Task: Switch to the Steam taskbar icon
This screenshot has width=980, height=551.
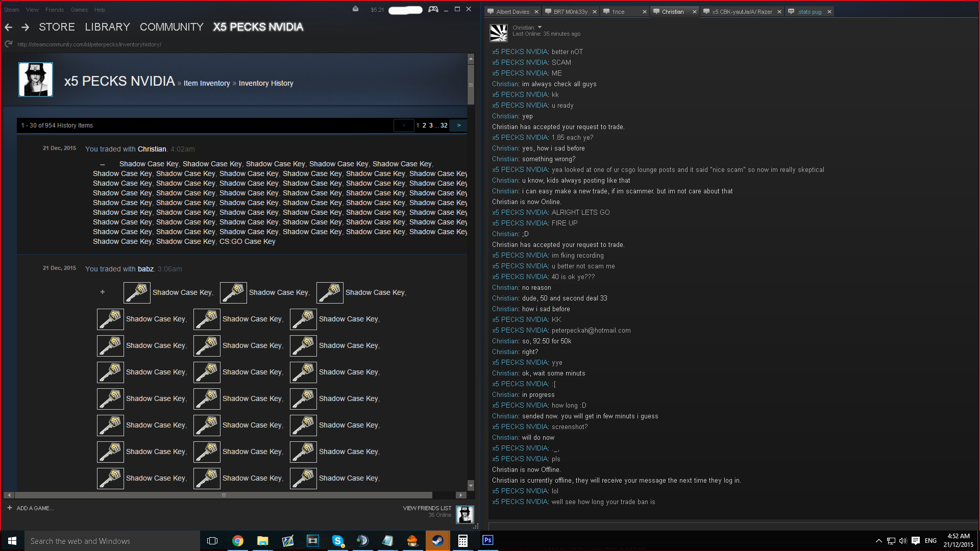Action: click(x=437, y=541)
